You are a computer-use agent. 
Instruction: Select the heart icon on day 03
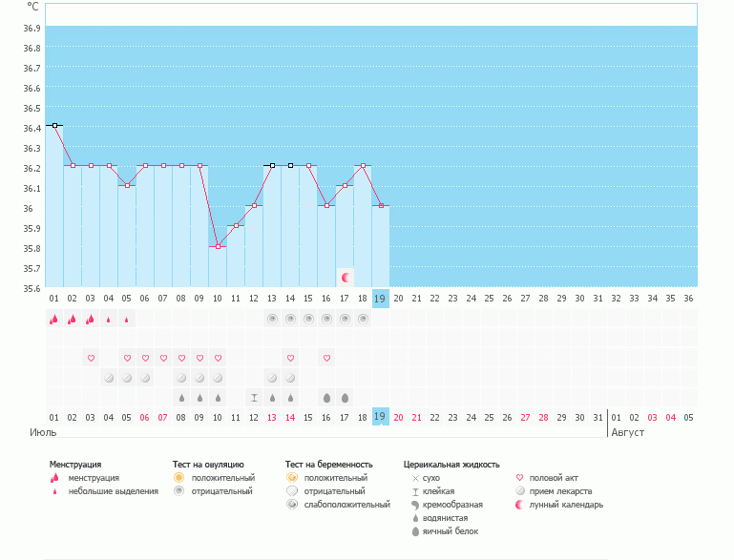pos(91,358)
